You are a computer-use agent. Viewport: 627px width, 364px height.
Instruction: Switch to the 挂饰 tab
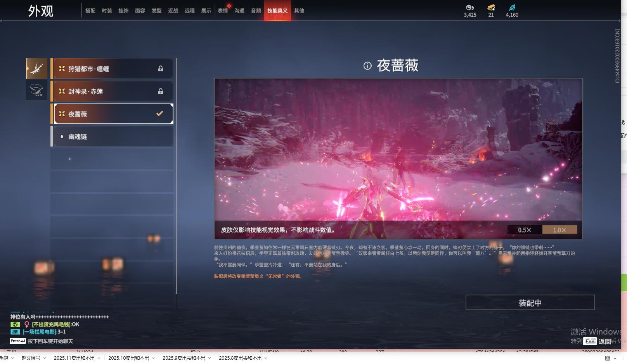(x=123, y=10)
